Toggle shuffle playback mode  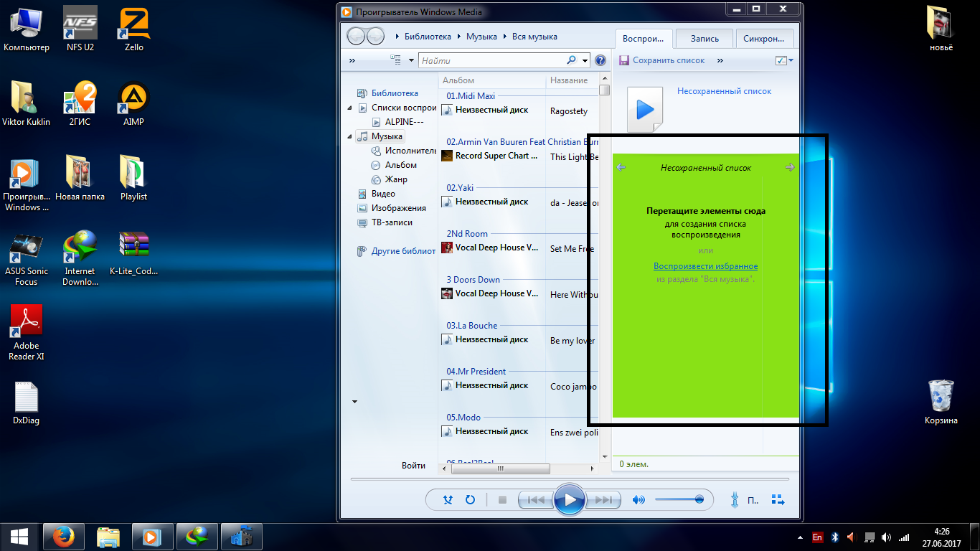pyautogui.click(x=448, y=500)
